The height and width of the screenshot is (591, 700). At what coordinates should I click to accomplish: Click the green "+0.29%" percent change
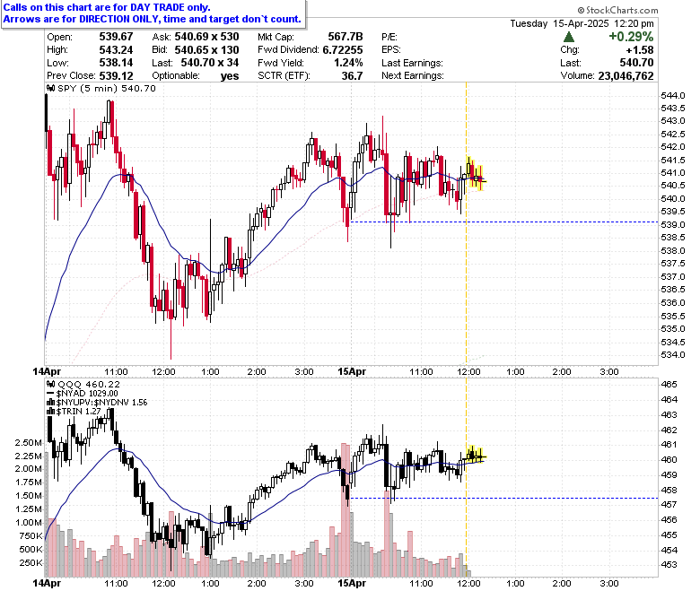[631, 37]
